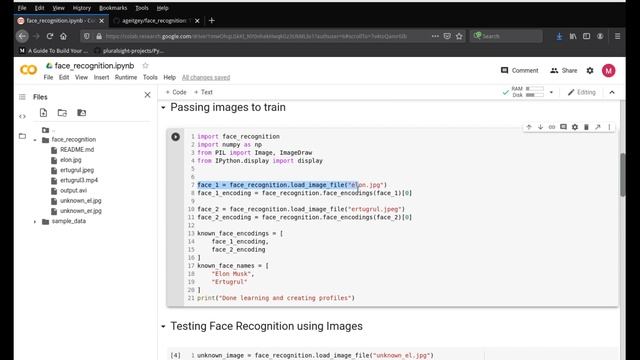Collapse the face_recognition folder
The image size is (640, 360).
[35, 140]
